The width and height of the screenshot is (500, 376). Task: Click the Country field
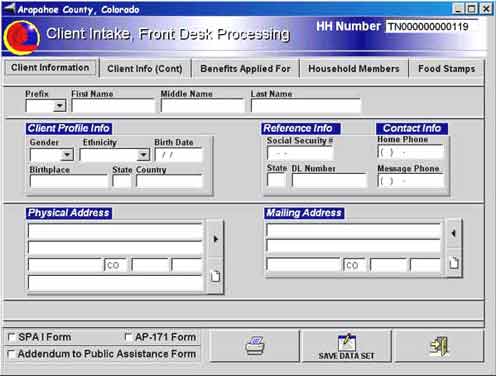169,182
